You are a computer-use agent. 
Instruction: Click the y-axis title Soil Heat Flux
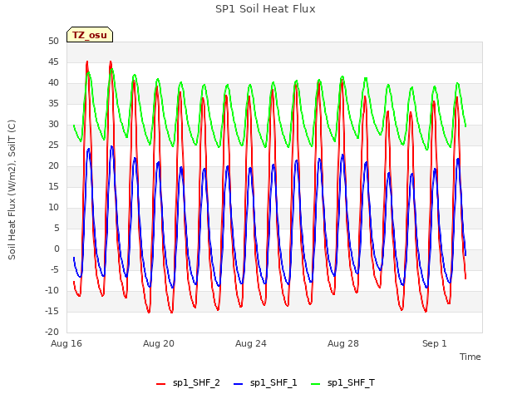(12, 190)
